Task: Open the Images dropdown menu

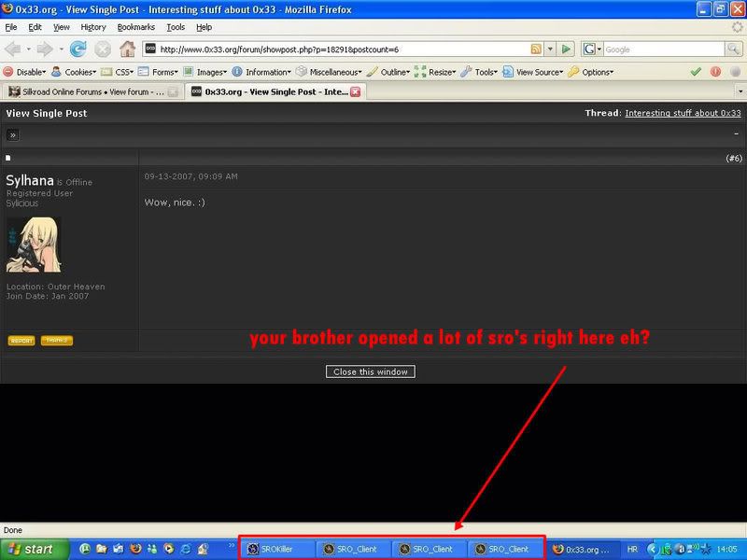Action: click(205, 72)
